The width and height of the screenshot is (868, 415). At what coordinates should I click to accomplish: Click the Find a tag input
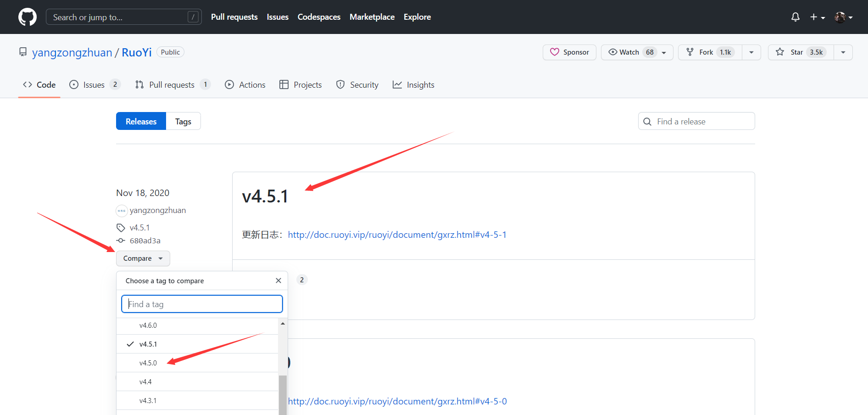click(202, 304)
